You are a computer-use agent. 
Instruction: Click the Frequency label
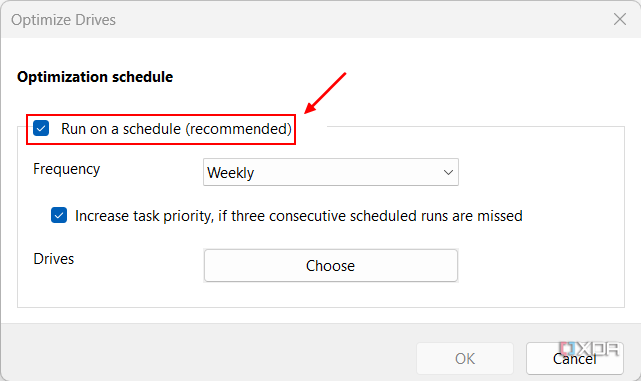[67, 169]
